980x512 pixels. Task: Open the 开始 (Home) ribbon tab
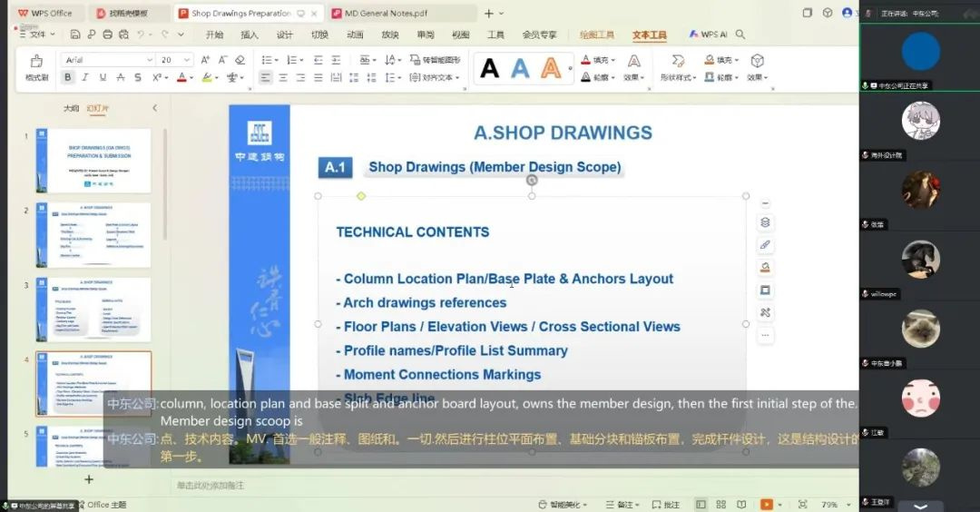[214, 34]
